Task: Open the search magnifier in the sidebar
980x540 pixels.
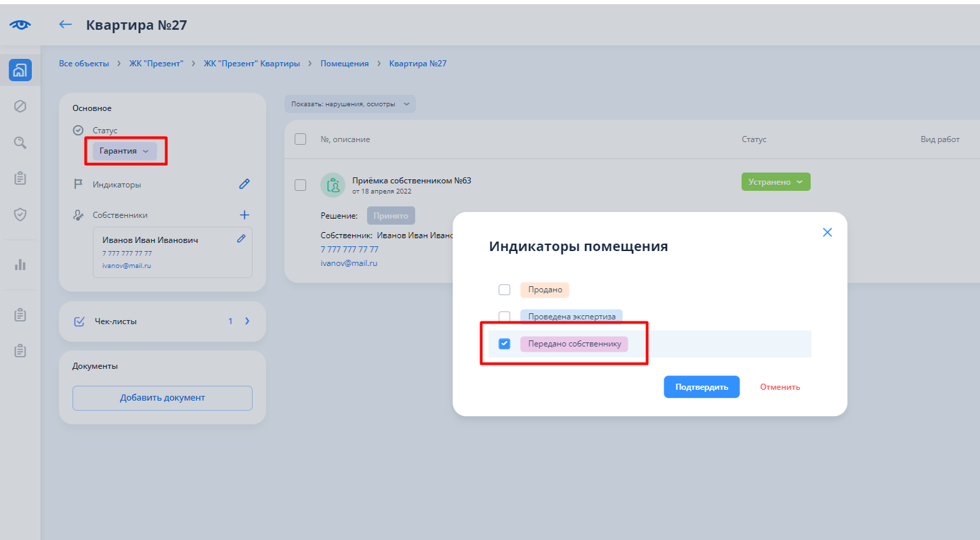Action: pyautogui.click(x=20, y=142)
